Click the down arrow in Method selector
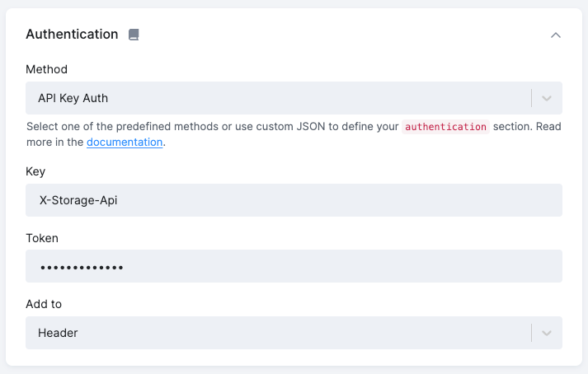Image resolution: width=588 pixels, height=374 pixels. tap(546, 98)
